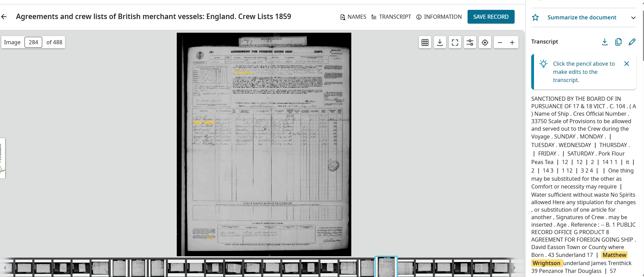Viewport: 644px width, 277px height.
Task: Download the transcript
Action: tap(605, 42)
